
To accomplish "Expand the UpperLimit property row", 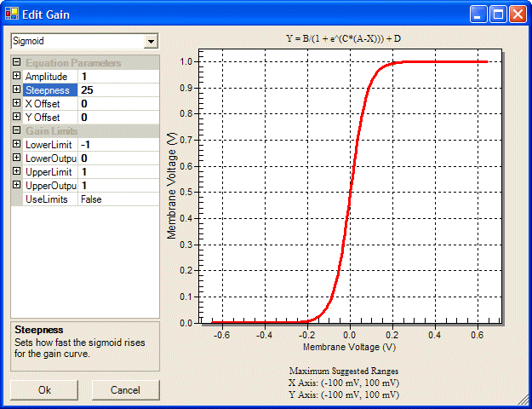I will click(x=17, y=171).
